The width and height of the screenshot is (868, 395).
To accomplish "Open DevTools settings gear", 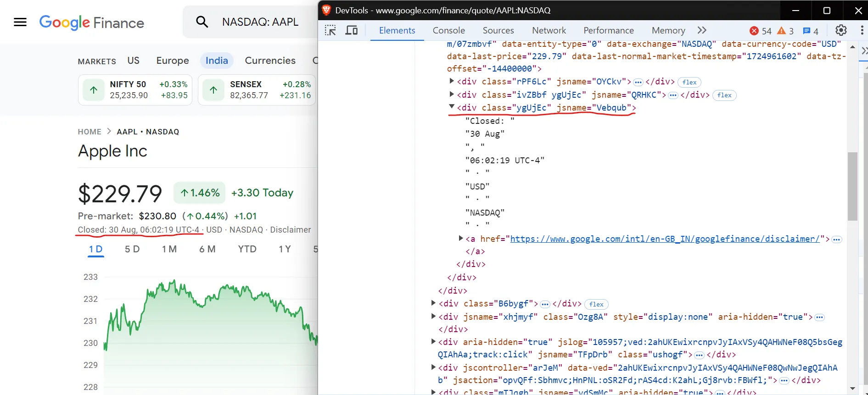I will point(841,30).
